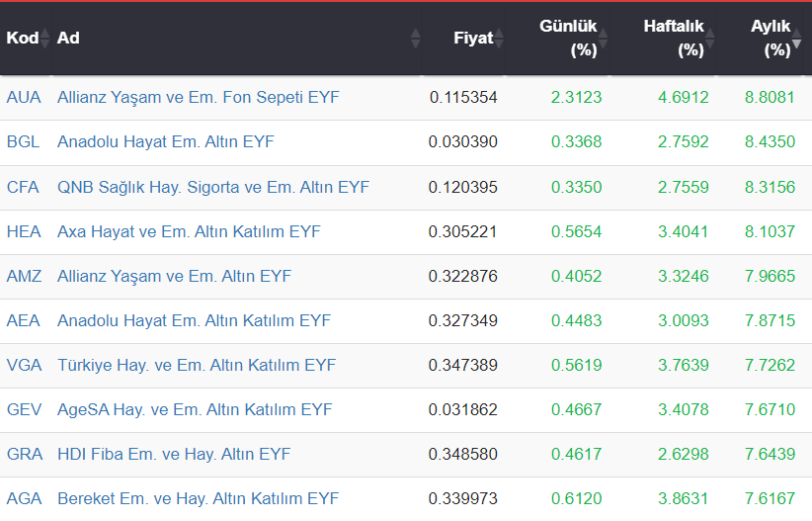The image size is (812, 521).
Task: Open Axa Hayat ve Em. Altın Katılım EYF
Action: 189,231
